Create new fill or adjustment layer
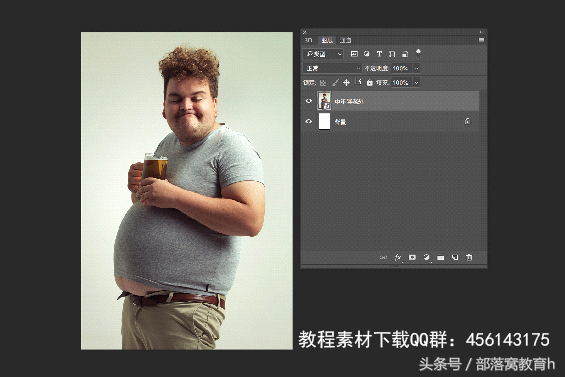The image size is (565, 377). click(427, 257)
